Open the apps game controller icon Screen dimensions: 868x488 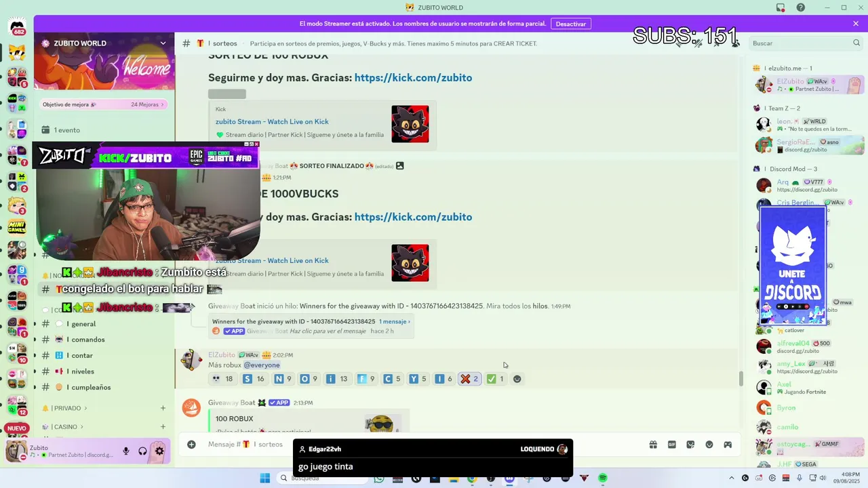(728, 445)
